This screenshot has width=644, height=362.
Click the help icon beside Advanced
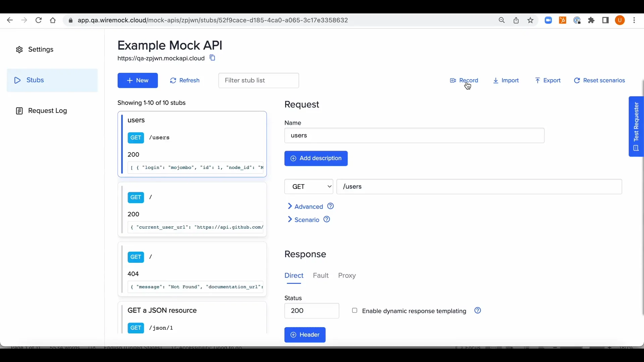coord(331,206)
